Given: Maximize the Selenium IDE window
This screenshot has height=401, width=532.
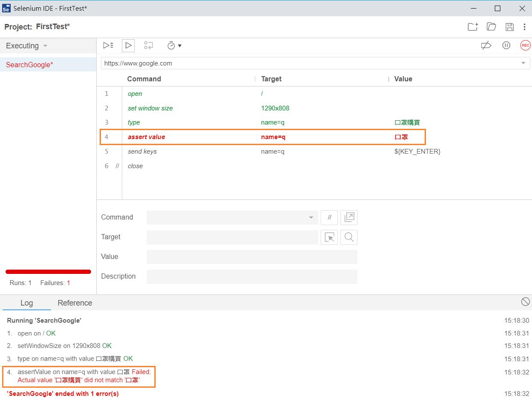Looking at the screenshot, I should pos(497,8).
